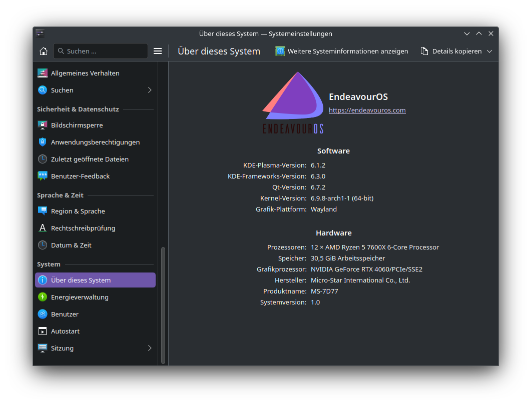The image size is (532, 405).
Task: Click the Region & Sprache icon
Action: [43, 211]
